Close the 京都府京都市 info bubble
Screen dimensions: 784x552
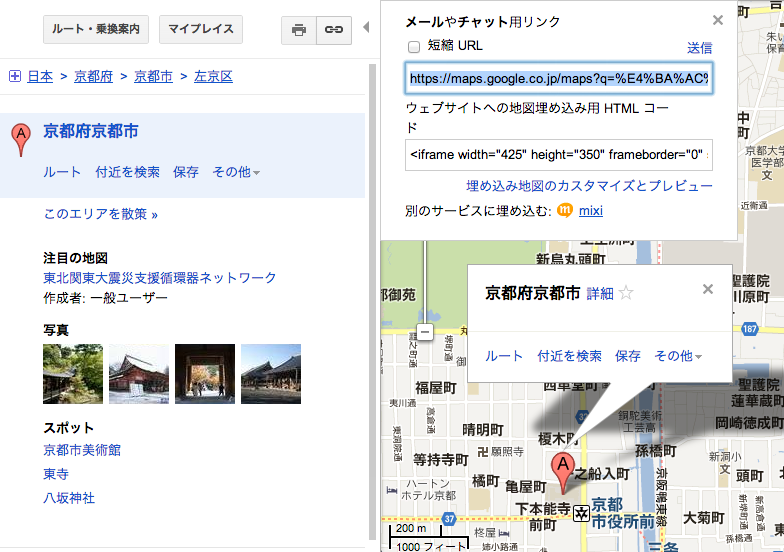(x=708, y=289)
